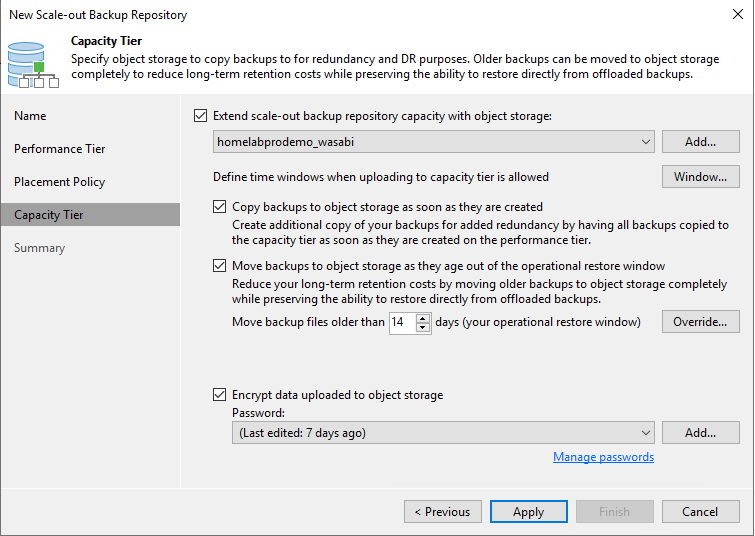This screenshot has width=755, height=536.
Task: Toggle Encrypt data uploaded to object storage
Action: [x=220, y=395]
